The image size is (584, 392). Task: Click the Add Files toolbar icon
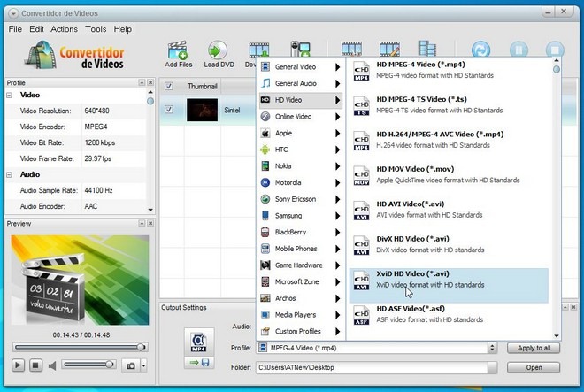point(178,50)
